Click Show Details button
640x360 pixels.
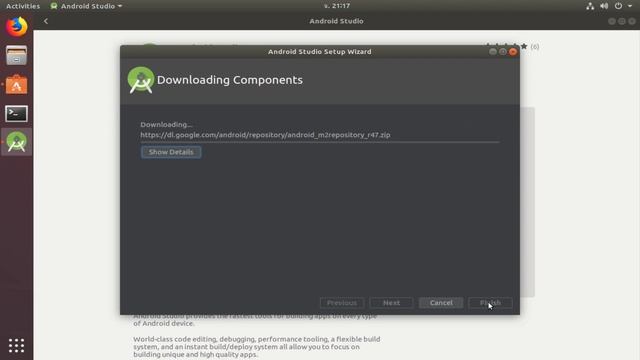(171, 152)
